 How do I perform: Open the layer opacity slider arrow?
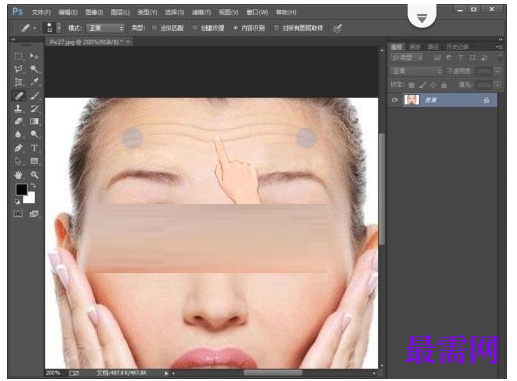pos(498,71)
